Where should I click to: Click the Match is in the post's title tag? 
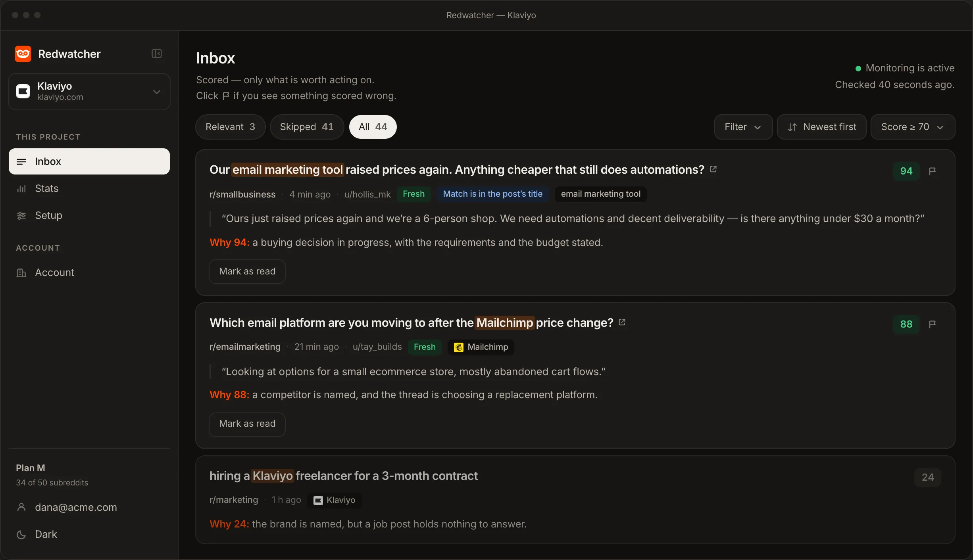click(x=492, y=194)
